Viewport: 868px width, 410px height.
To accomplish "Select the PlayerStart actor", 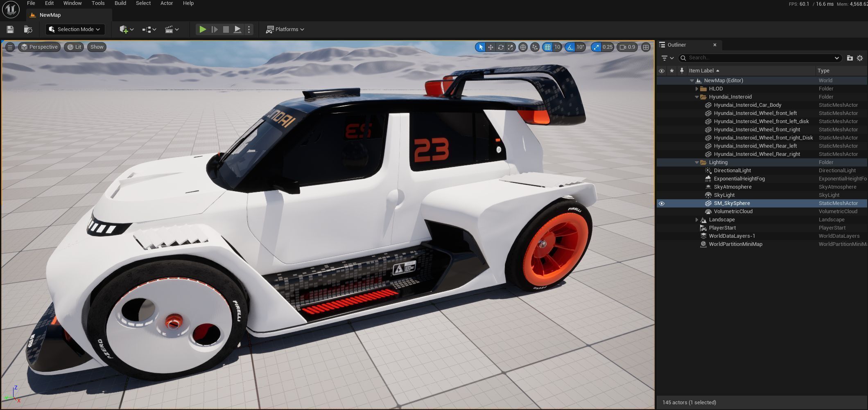I will click(x=762, y=228).
